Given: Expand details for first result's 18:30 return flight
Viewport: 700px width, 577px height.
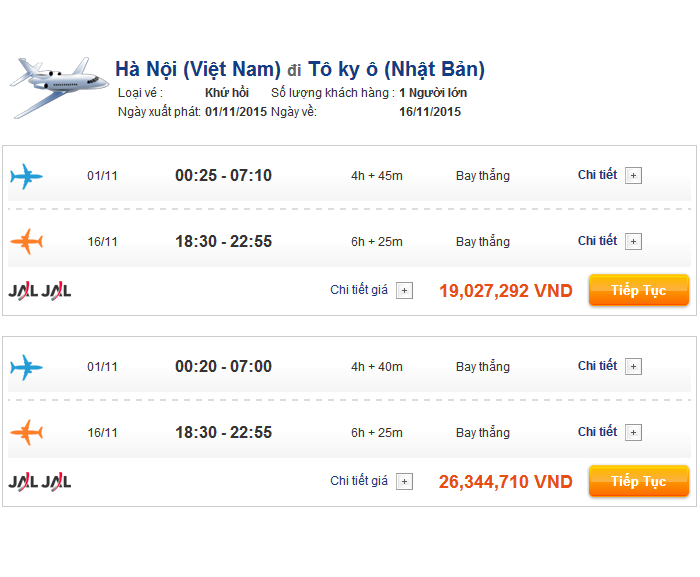Looking at the screenshot, I should 633,242.
